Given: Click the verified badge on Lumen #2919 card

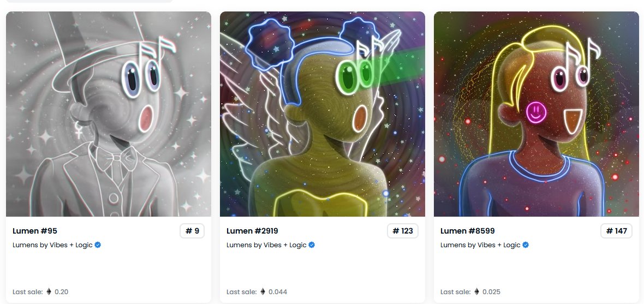Looking at the screenshot, I should point(312,245).
